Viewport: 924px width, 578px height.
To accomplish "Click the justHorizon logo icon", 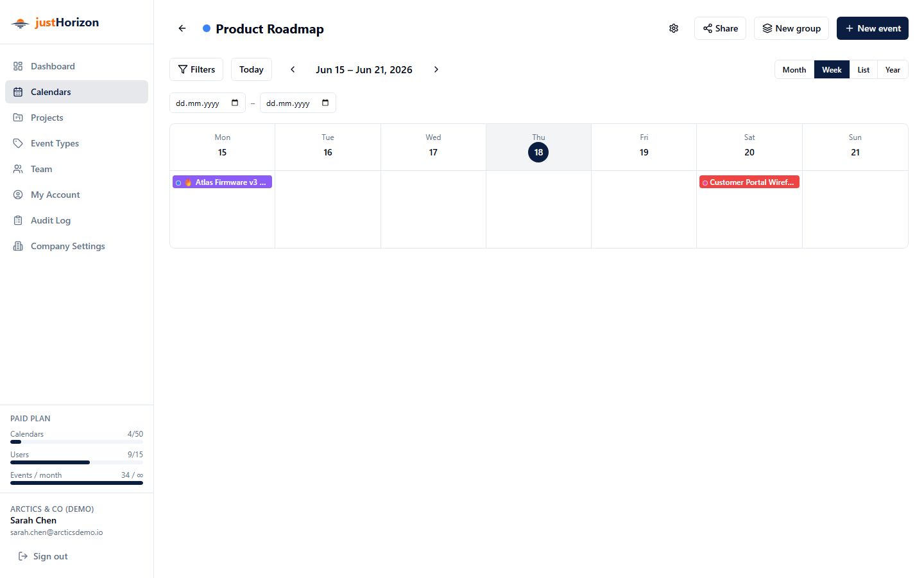I will tap(21, 23).
